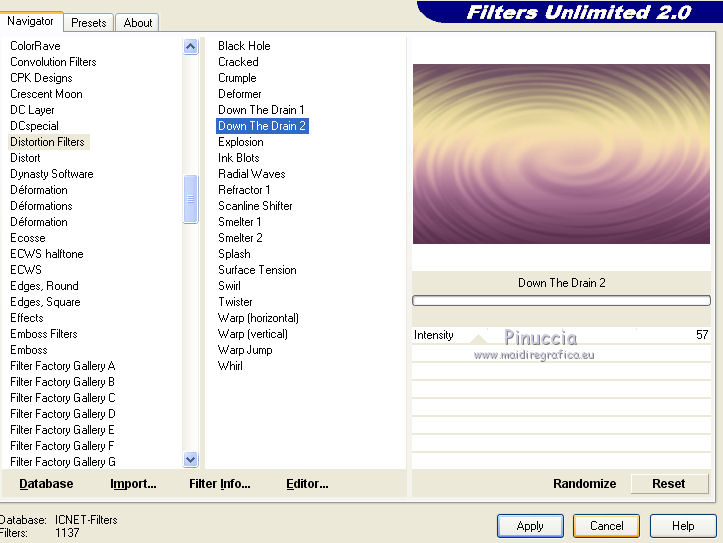Click the Cancel button
Viewport: 723px width, 543px height.
[606, 526]
